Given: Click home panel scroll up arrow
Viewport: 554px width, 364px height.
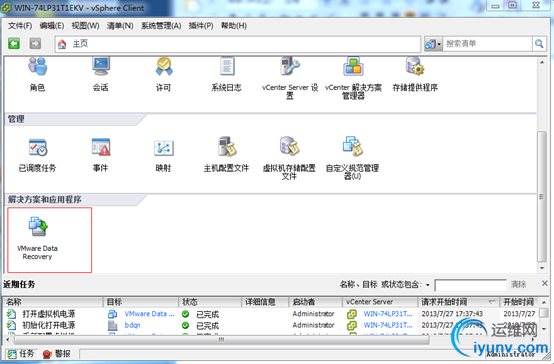Looking at the screenshot, I should [x=542, y=62].
